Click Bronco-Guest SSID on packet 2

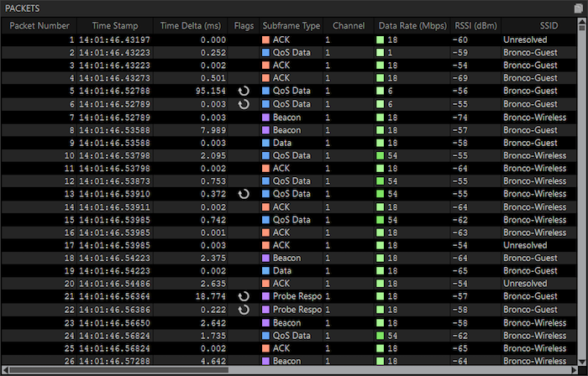(530, 52)
